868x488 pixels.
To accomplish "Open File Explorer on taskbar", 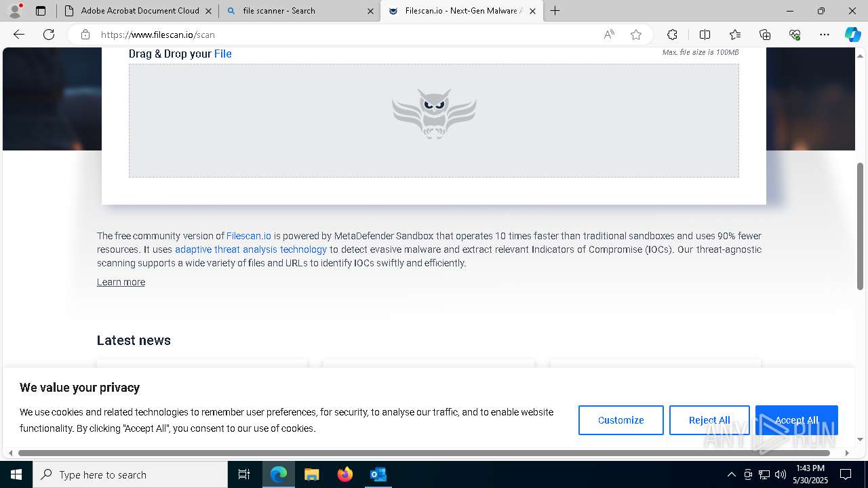I will (311, 474).
